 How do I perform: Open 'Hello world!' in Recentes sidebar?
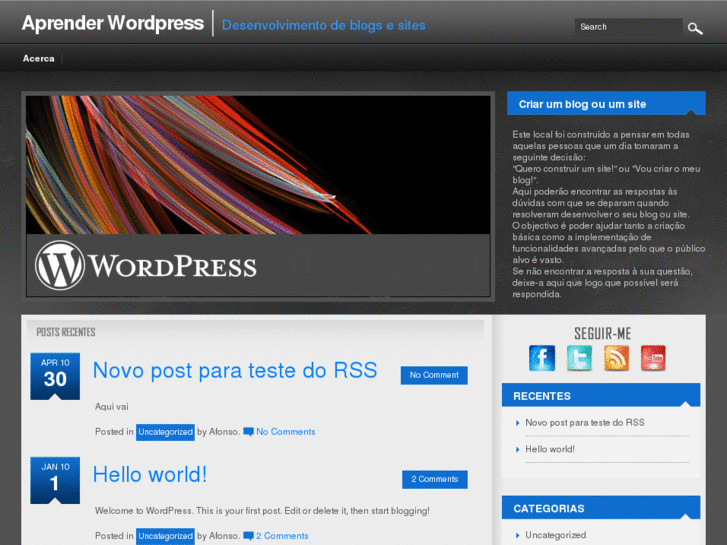point(550,449)
